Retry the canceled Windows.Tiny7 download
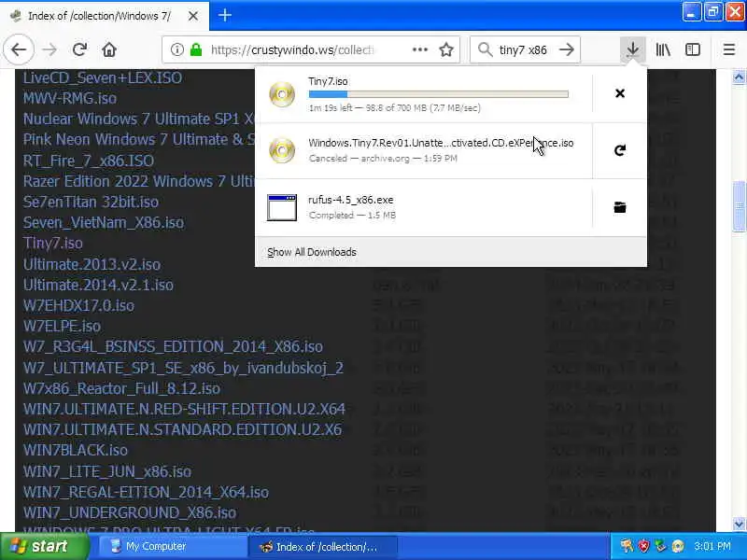The height and width of the screenshot is (560, 747). tap(620, 150)
